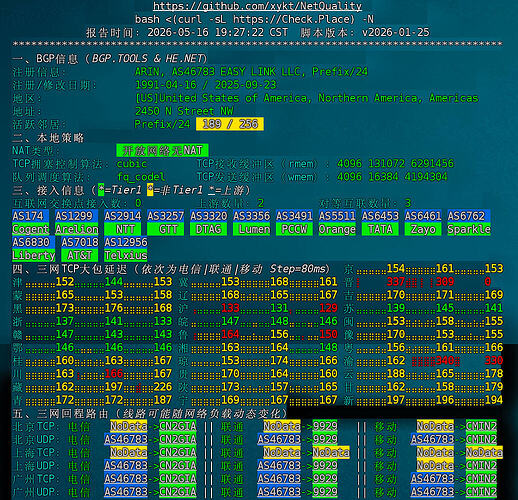Select the green 131 latency value

click(279, 308)
